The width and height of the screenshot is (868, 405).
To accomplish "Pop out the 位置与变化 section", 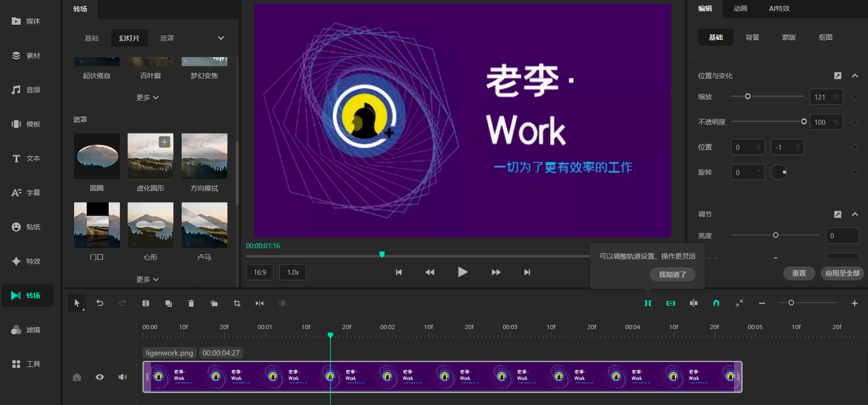I will 838,76.
